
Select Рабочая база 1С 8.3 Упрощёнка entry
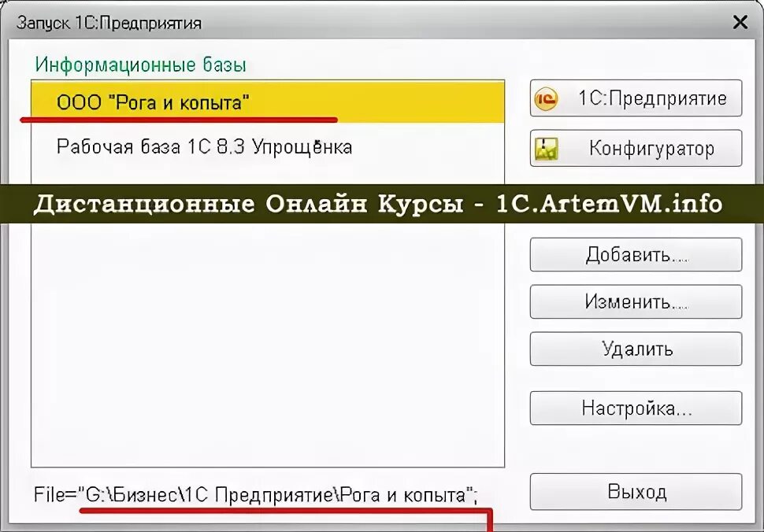(268, 146)
